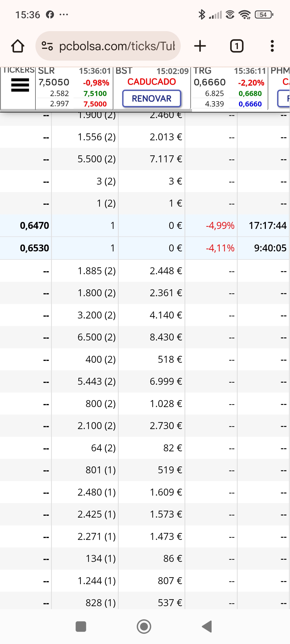Viewport: 290px width, 644px height.
Task: Select the PHM ticker at right edge
Action: [279, 88]
